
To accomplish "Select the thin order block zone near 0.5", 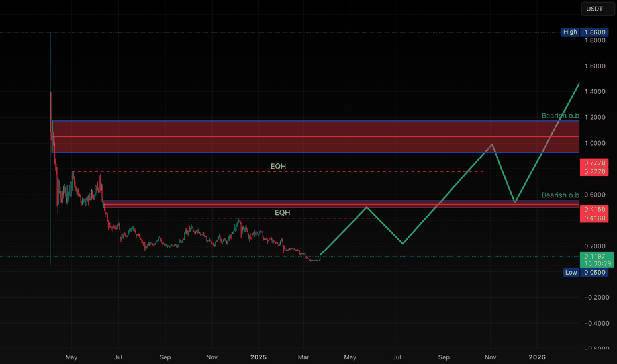I will click(341, 205).
